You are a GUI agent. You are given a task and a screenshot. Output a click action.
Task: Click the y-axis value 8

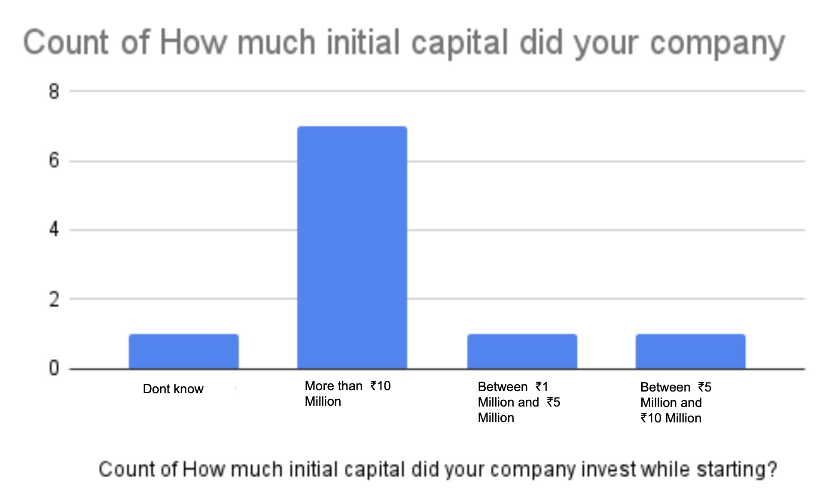click(54, 92)
